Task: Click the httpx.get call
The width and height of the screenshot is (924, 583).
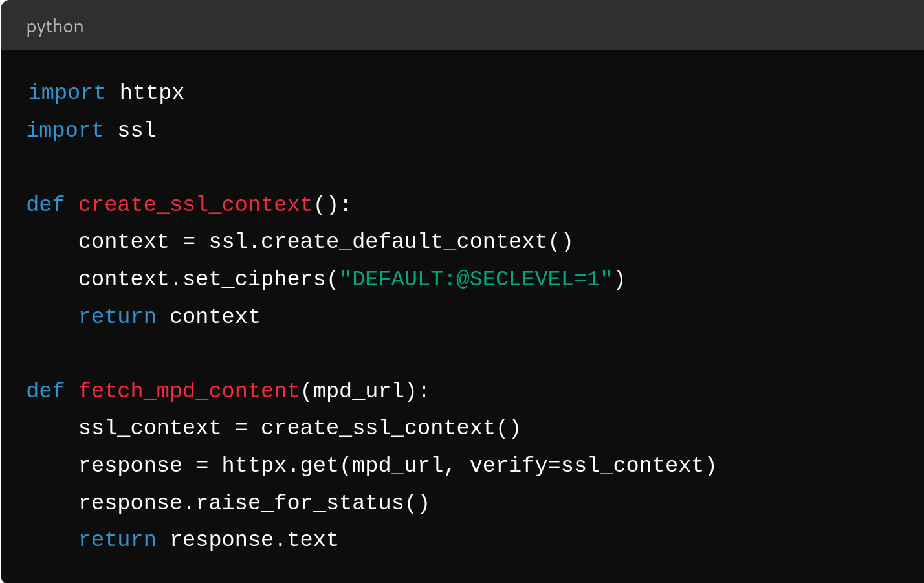Action: point(280,465)
